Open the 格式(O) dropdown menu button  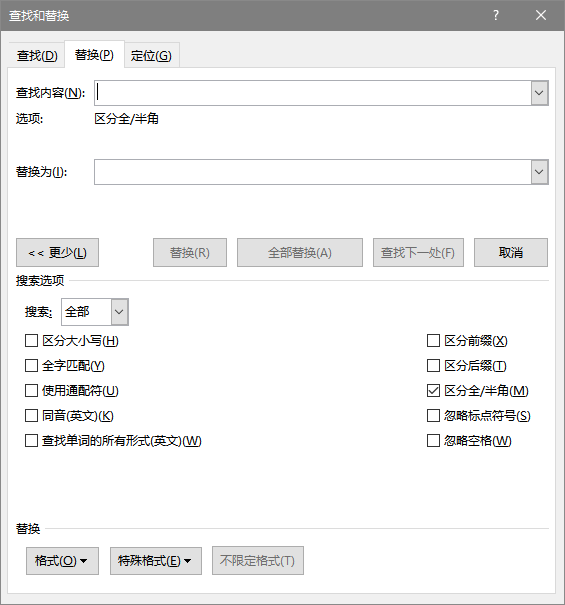point(62,561)
